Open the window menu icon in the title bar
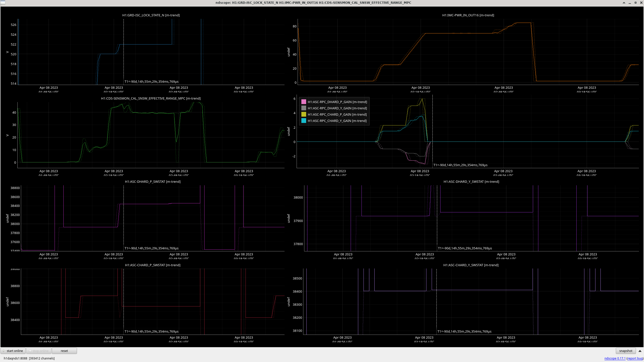 coord(3,3)
